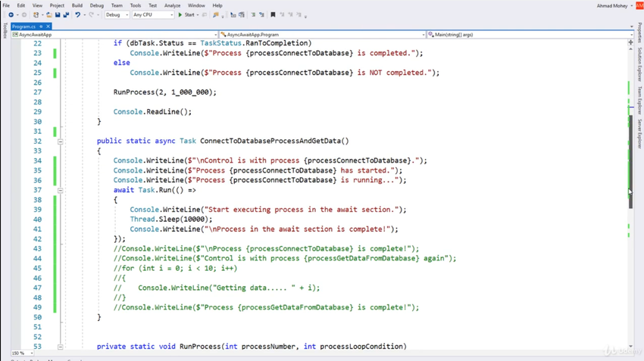The height and width of the screenshot is (361, 644).
Task: Click the Open File folder icon
Action: (x=49, y=15)
